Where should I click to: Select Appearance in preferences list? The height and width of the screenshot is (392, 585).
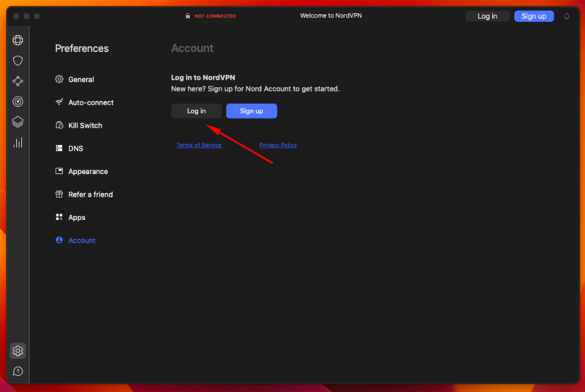[x=88, y=172]
